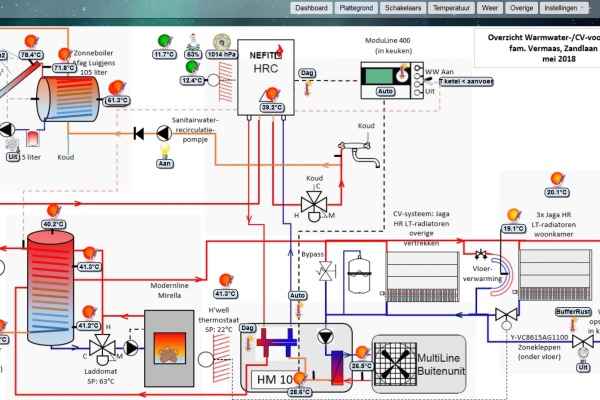The height and width of the screenshot is (400, 600).
Task: Click the three-way mixing valve under Koud
Action: (x=314, y=206)
